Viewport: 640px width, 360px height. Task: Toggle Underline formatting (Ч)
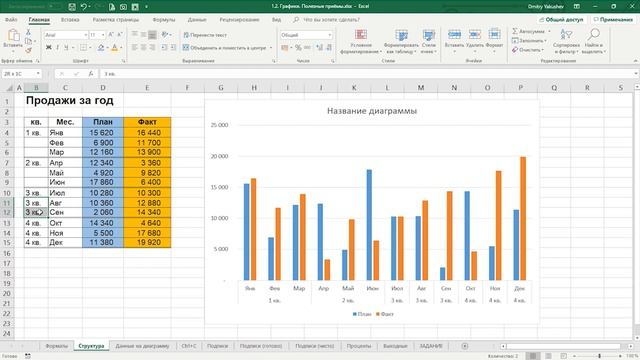click(66, 48)
